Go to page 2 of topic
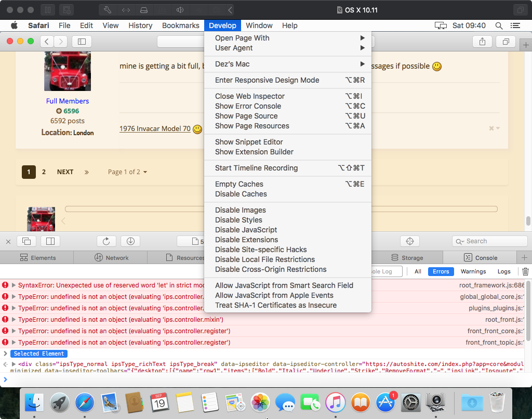This screenshot has width=532, height=419. click(44, 172)
